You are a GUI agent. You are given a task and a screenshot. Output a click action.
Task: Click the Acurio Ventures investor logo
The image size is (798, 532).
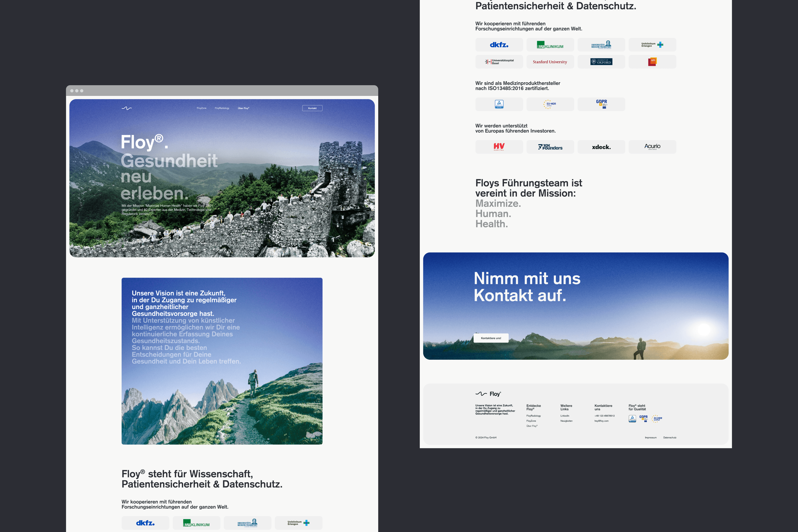click(x=652, y=147)
